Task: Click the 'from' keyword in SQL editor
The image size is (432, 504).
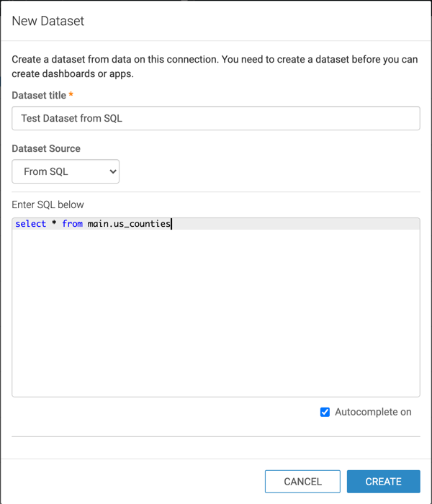Action: click(72, 224)
